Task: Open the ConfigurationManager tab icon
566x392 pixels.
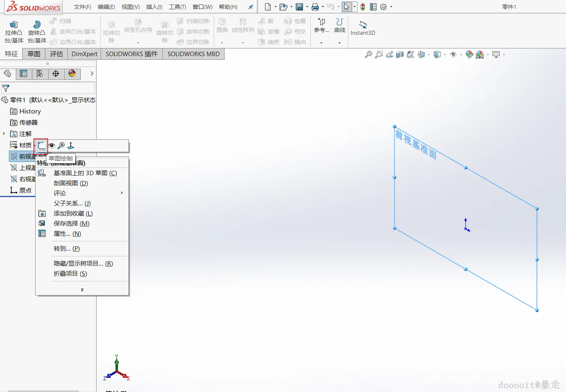Action: point(40,73)
